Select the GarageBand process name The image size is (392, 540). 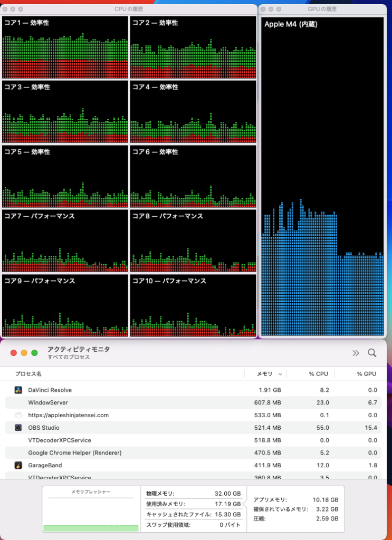point(45,465)
